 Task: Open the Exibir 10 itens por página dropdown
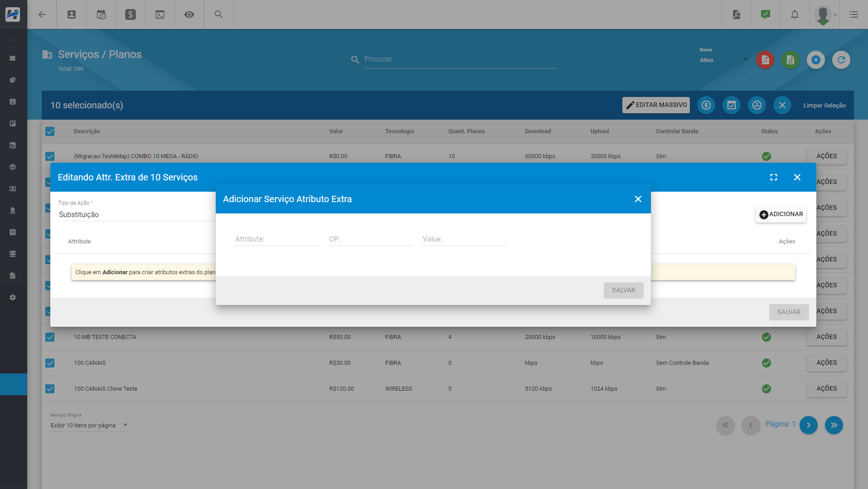click(x=90, y=425)
